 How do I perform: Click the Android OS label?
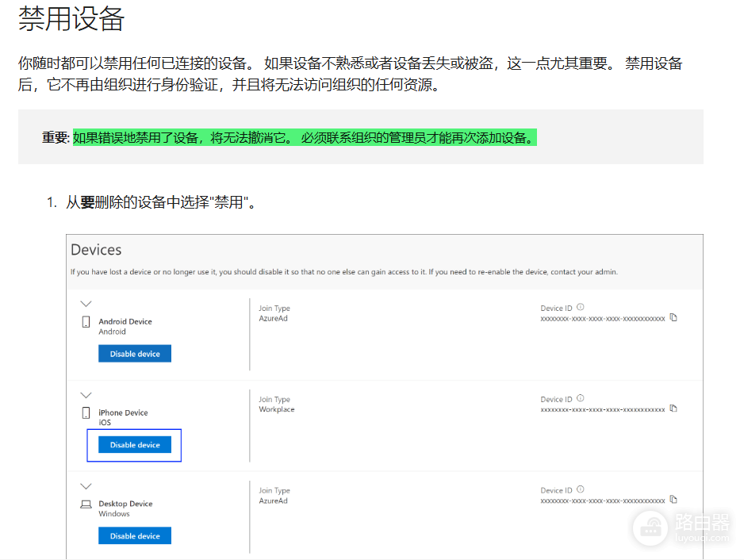point(112,332)
